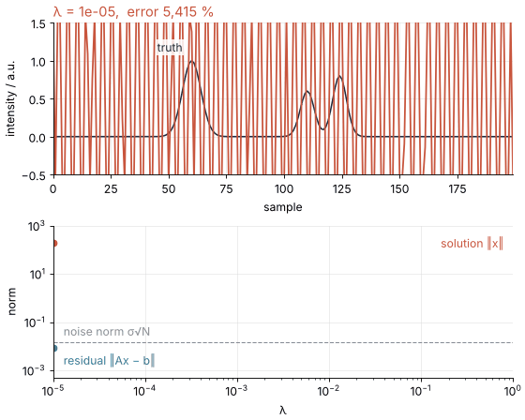Screen dimensions: 525x420
Task: Click the 'sample' x-axis label
Action: coord(283,207)
